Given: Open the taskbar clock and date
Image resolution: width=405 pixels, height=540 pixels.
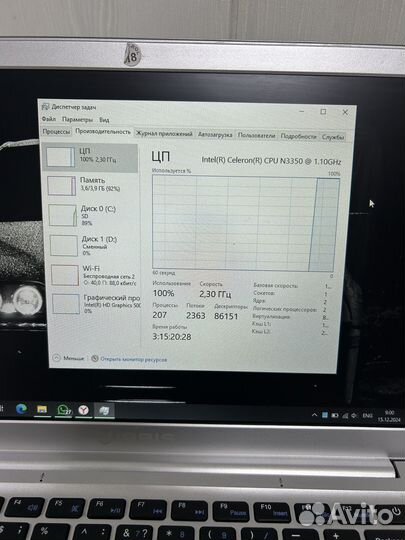Looking at the screenshot, I should 389,416.
